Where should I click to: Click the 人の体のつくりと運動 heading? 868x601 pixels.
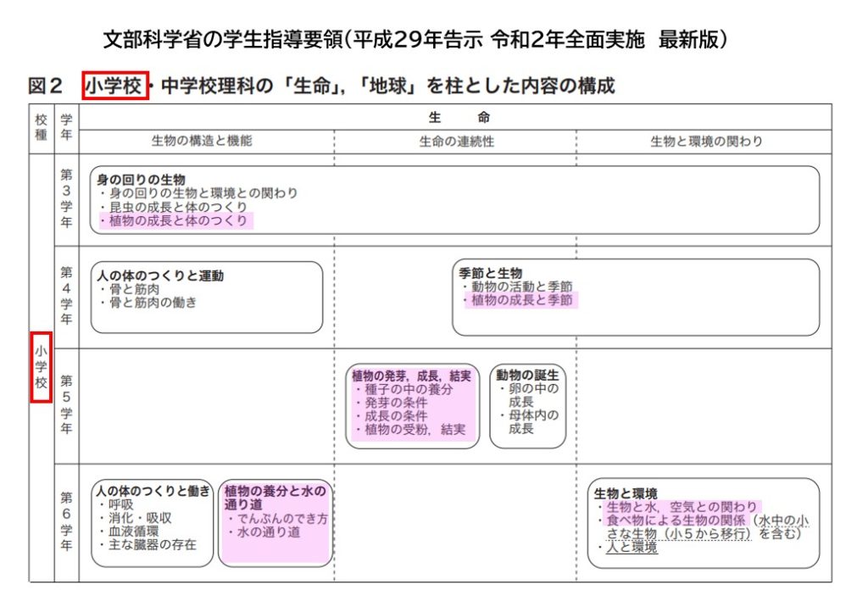(x=161, y=275)
